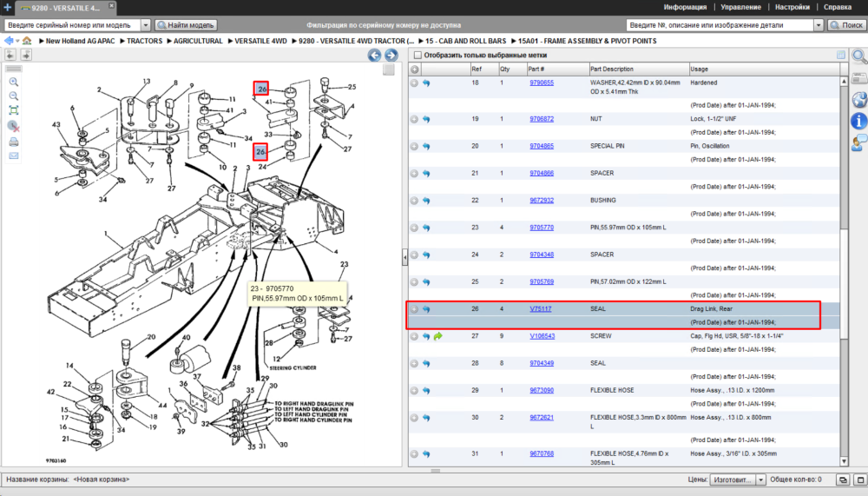The width and height of the screenshot is (868, 496).
Task: Click the right panel expand arrow icon
Action: pos(26,55)
